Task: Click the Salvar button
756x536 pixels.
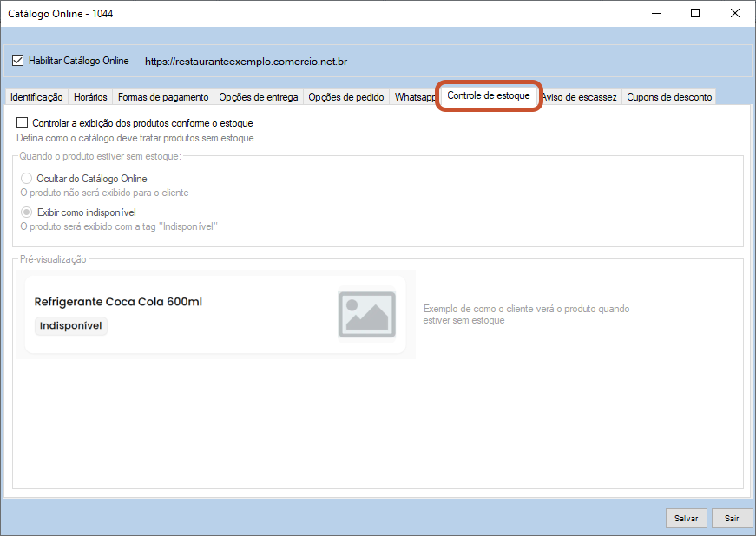Action: (686, 518)
